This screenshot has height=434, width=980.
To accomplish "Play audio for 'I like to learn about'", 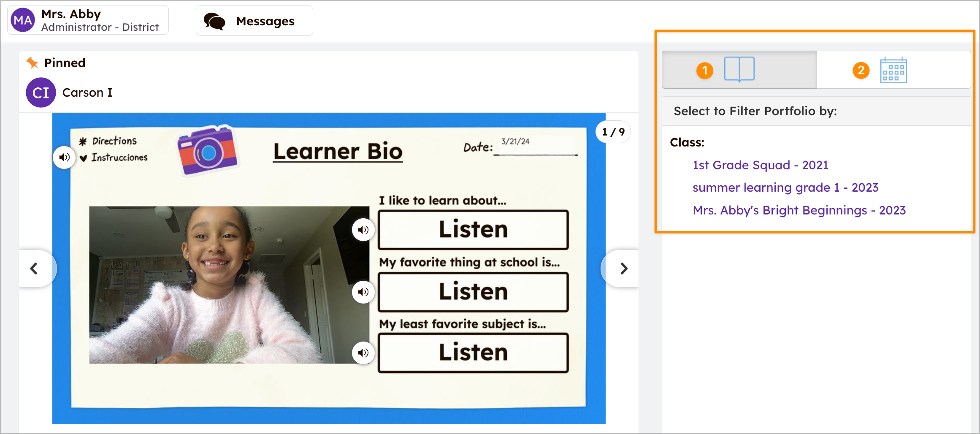I will (363, 230).
